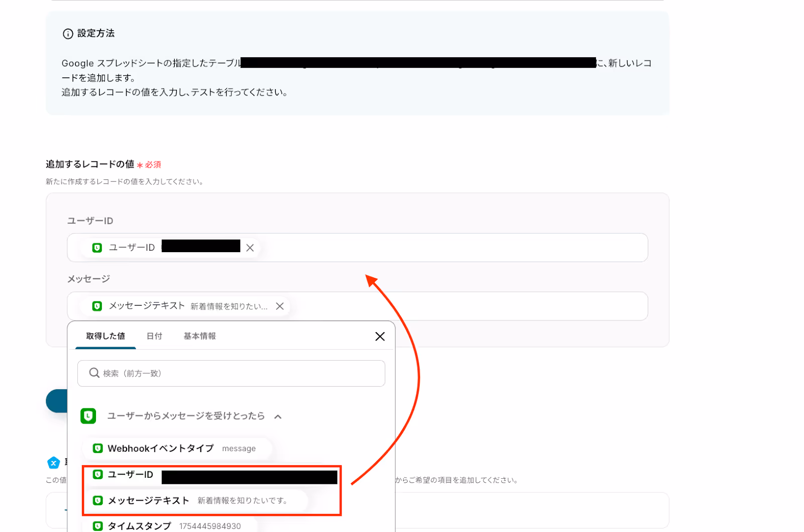Screen dimensions: 804x532
Task: Click the 検索(前方一致) search field
Action: (x=231, y=373)
